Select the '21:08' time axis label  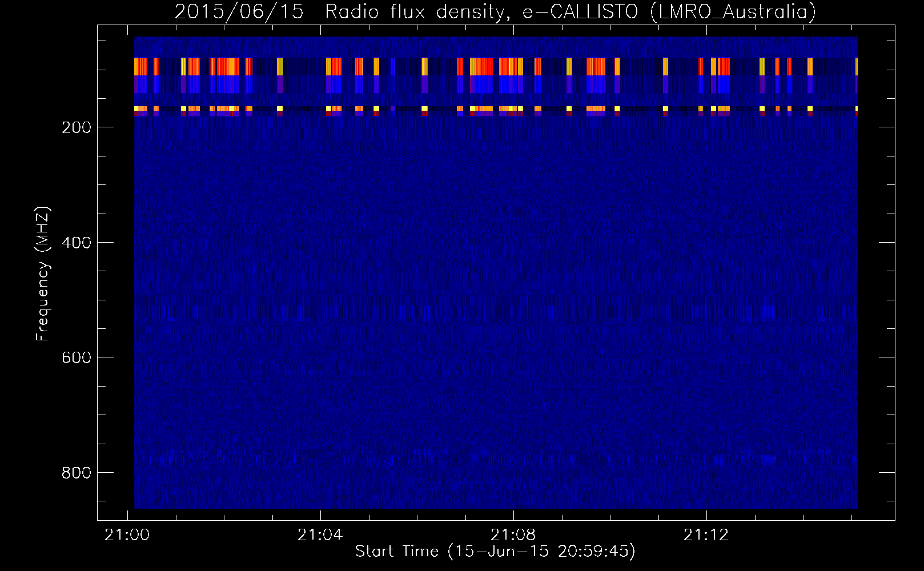pos(513,535)
